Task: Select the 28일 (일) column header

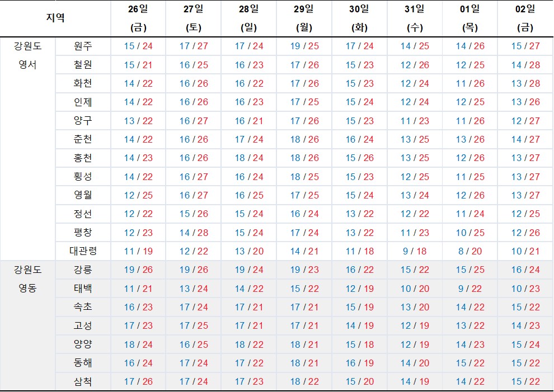Action: [248, 18]
